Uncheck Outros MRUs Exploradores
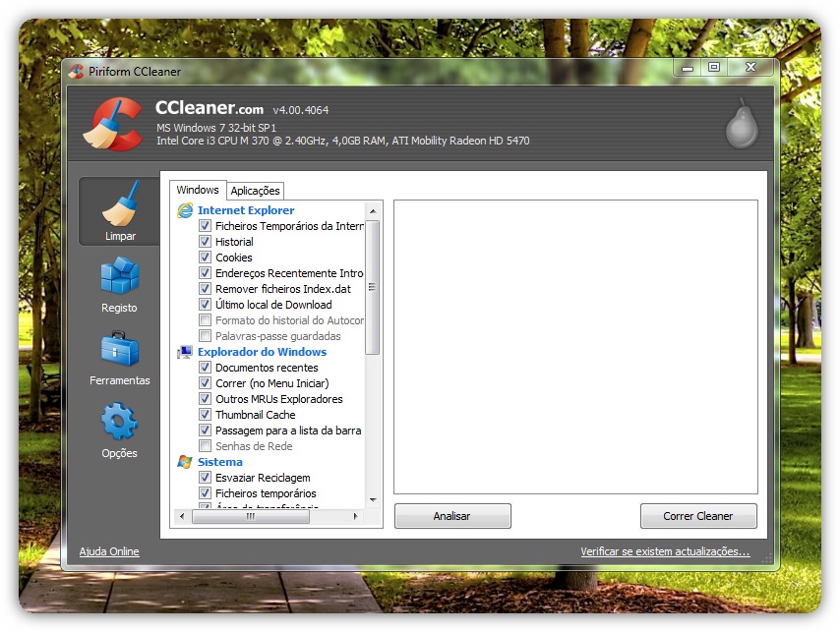Viewport: 840px width, 632px height. (205, 399)
